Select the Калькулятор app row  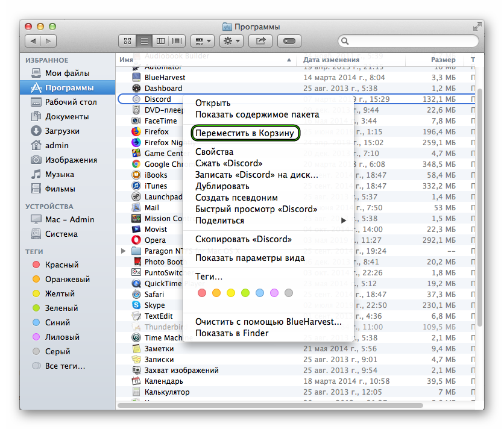[296, 392]
